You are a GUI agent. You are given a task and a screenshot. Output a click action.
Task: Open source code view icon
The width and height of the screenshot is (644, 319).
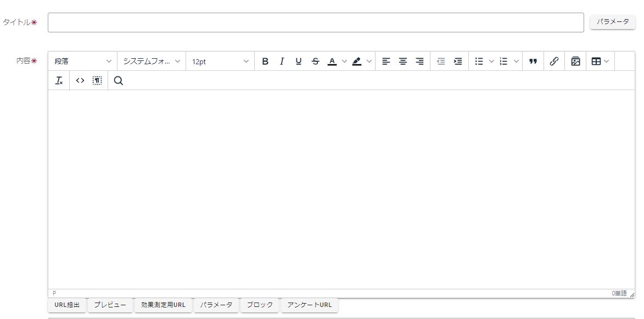[x=80, y=81]
